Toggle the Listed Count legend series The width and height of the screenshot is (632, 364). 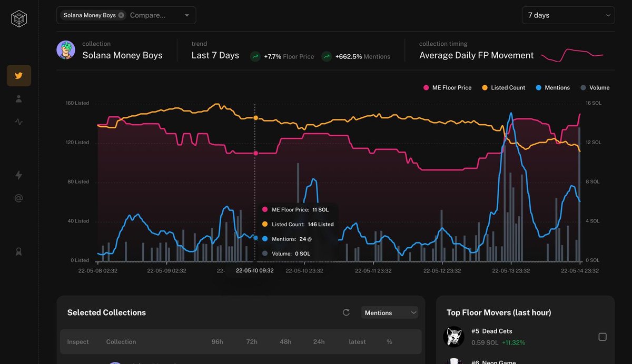(503, 88)
